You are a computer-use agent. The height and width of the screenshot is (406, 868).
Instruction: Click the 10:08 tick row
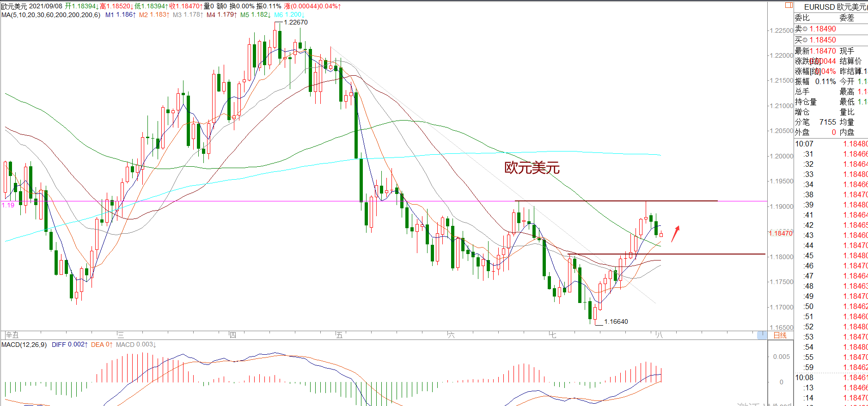tap(831, 377)
